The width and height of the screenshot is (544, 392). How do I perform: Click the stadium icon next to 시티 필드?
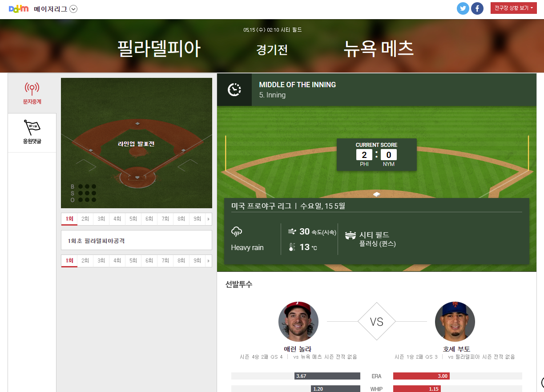[351, 235]
